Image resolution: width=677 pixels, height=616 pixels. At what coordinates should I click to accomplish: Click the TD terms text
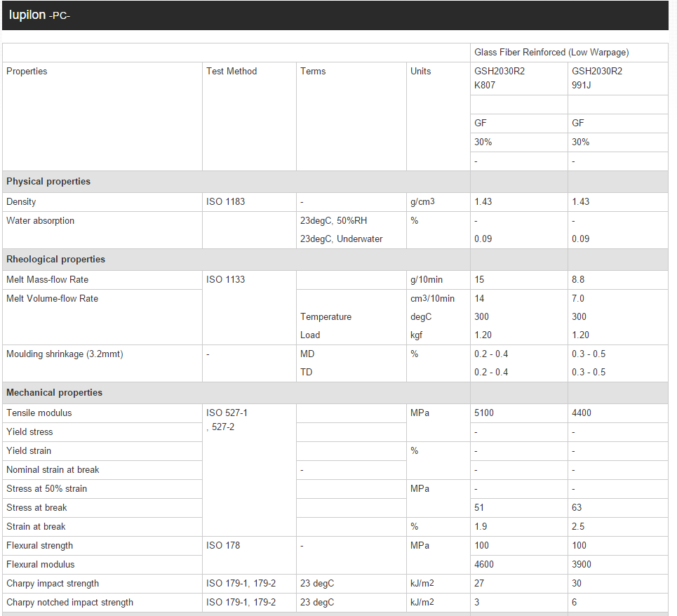[x=306, y=372]
